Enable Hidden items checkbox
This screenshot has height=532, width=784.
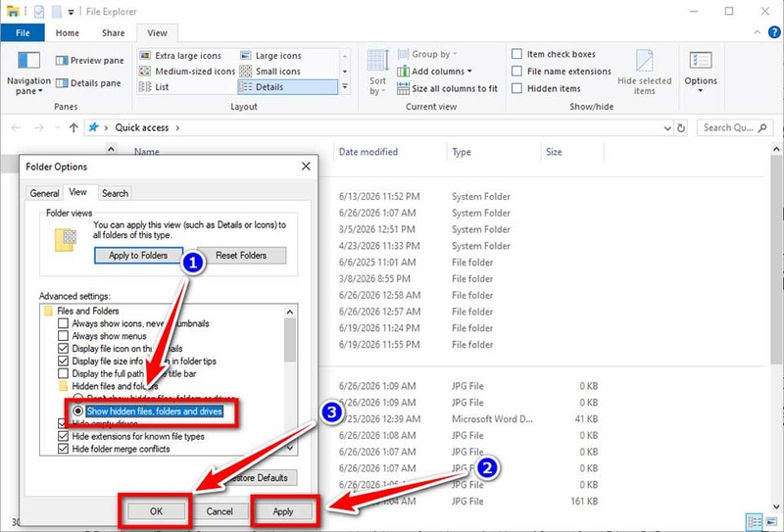click(x=517, y=88)
